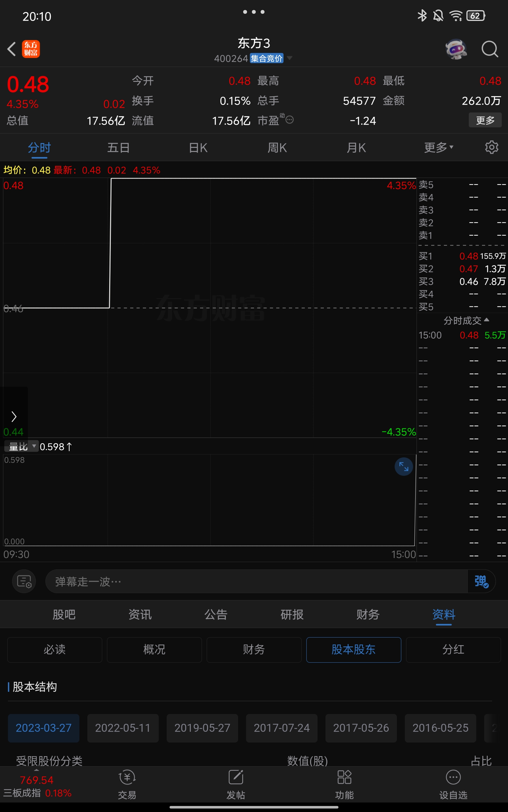The image size is (508, 812).
Task: Show more quote details via 更多 button
Action: 485,120
